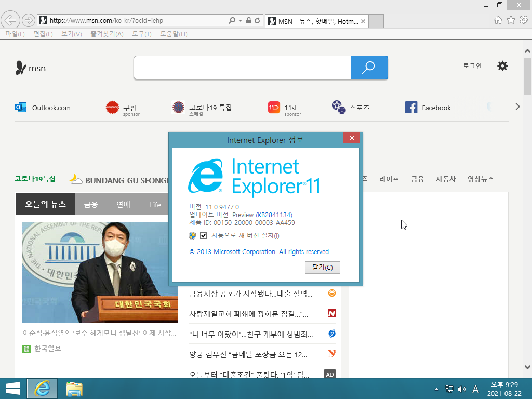Screen dimensions: 532x399
Task: Open headline 나 너무 아팠어
Action: (x=251, y=335)
